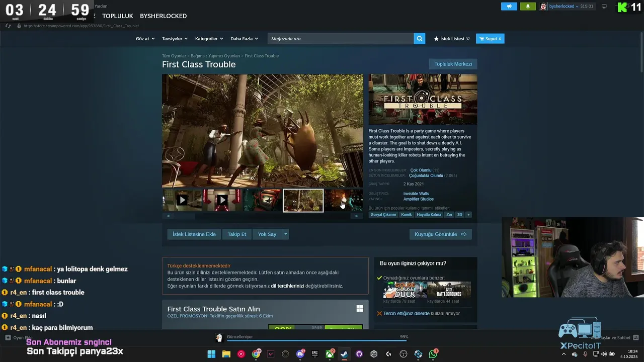Click the Windows platform icon on purchase box
This screenshot has height=362, width=644.
click(x=360, y=309)
